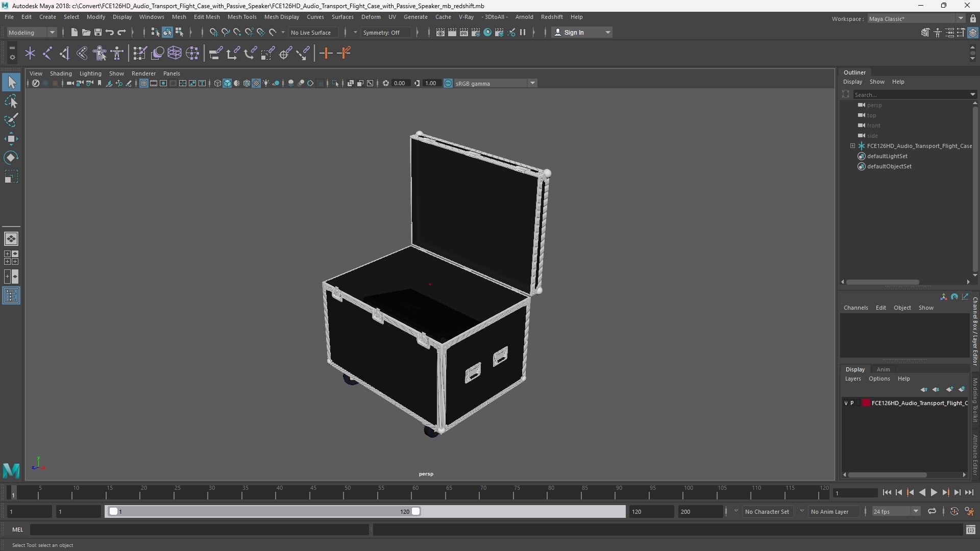This screenshot has height=551, width=980.
Task: Click the red layer color swatch
Action: (866, 403)
